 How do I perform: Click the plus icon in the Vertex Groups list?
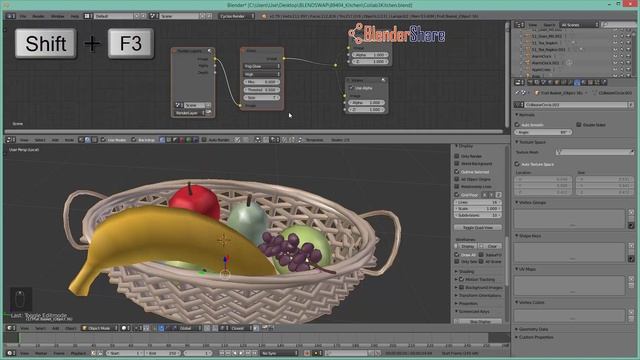[631, 213]
